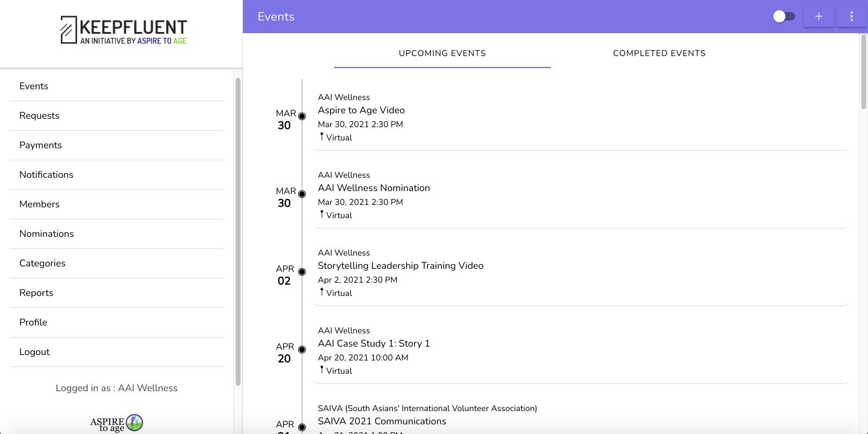
Task: Open SAIVA 2021 Communications event
Action: click(580, 415)
